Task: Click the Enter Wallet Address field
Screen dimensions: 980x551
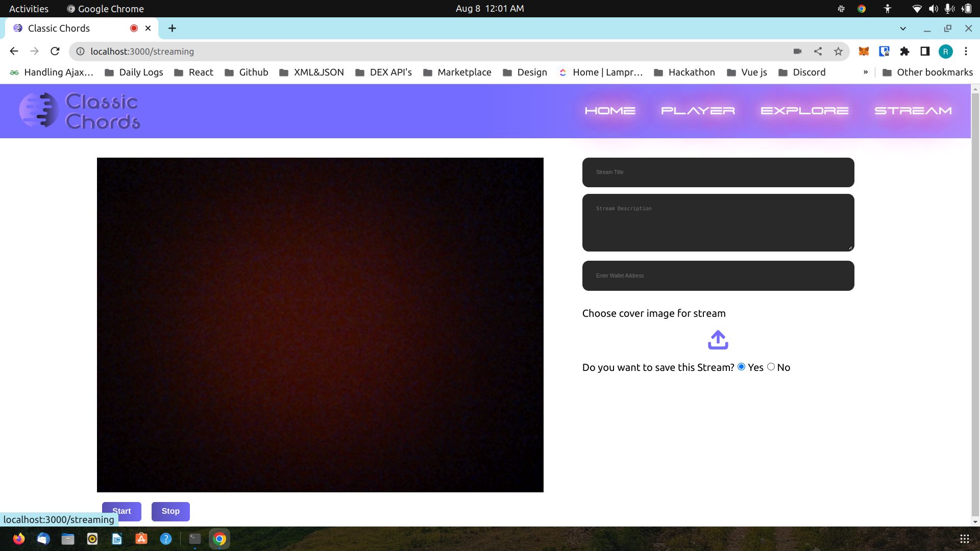Action: coord(718,275)
